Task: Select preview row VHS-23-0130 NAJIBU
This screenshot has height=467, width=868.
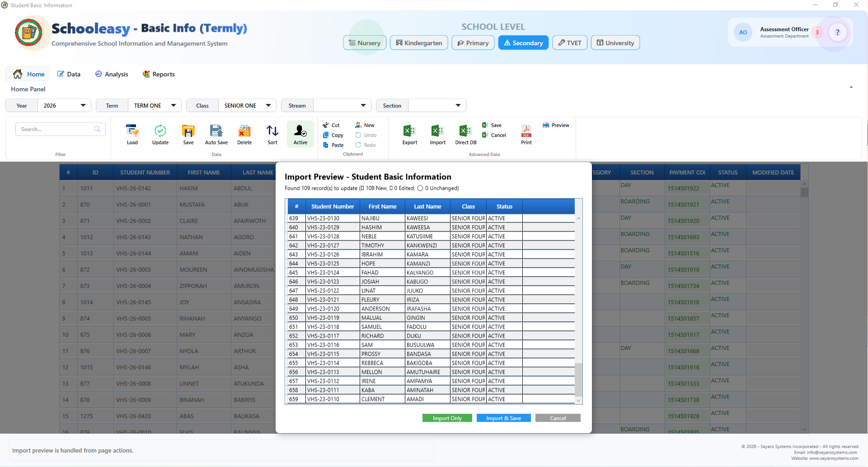Action: point(431,218)
